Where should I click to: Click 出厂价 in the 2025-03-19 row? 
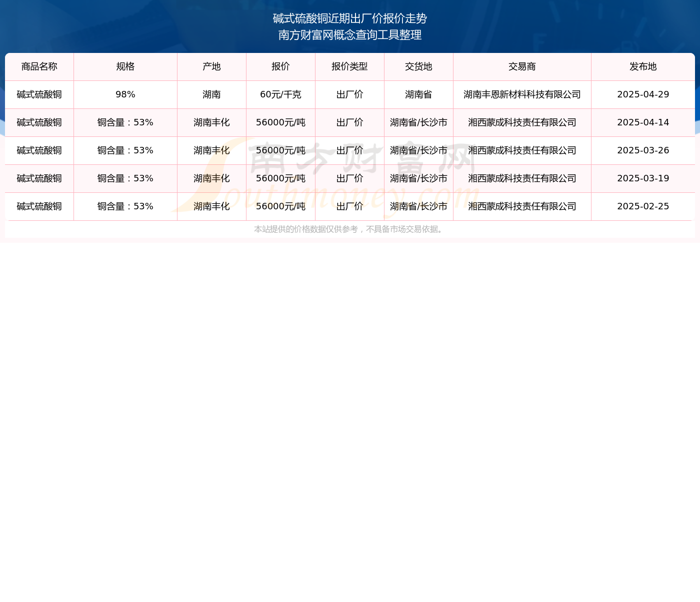(349, 178)
